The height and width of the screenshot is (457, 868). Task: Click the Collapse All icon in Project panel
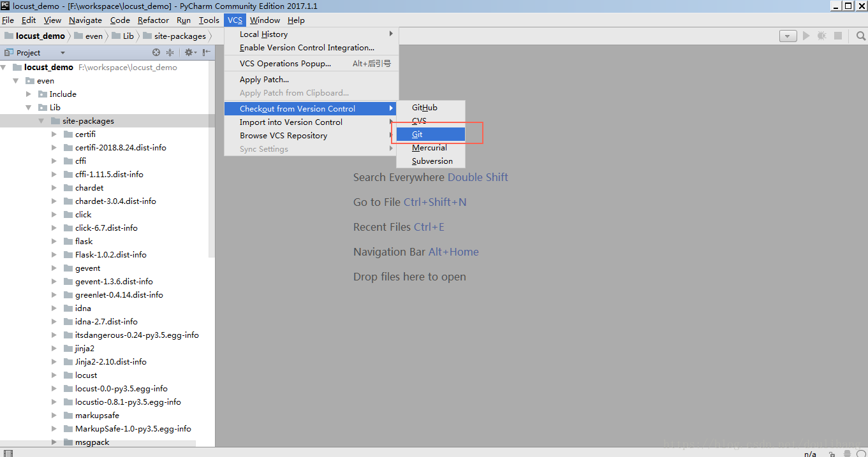(170, 52)
